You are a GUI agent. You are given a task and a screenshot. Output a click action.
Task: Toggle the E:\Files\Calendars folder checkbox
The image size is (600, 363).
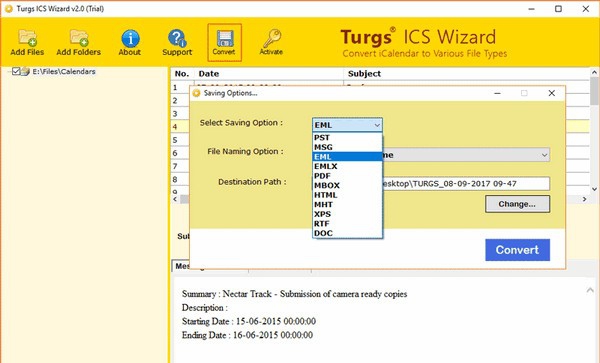tap(16, 71)
